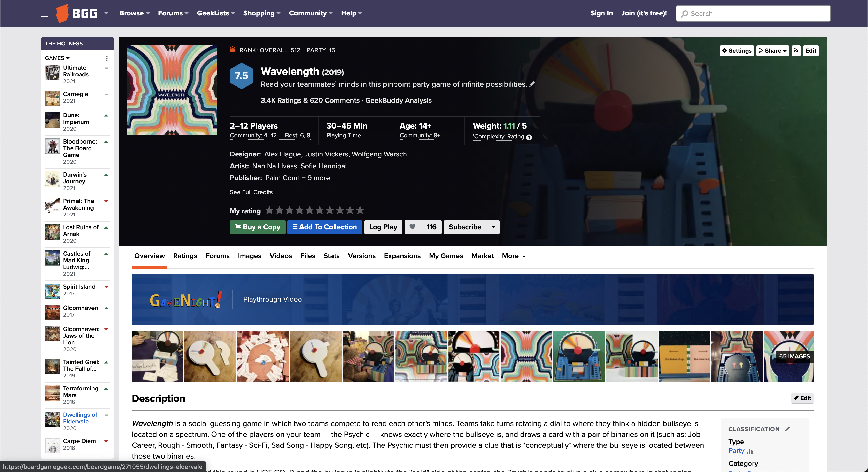Switch to the Stats tab

[331, 256]
